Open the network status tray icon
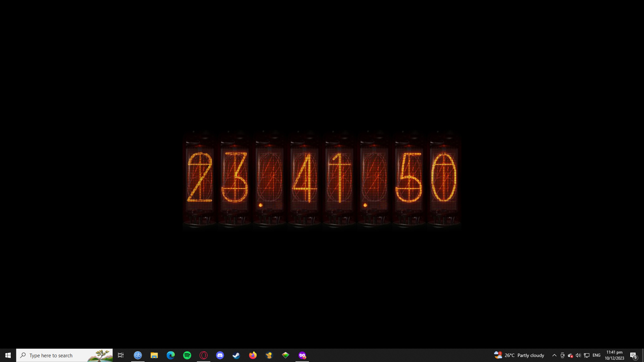 587,355
